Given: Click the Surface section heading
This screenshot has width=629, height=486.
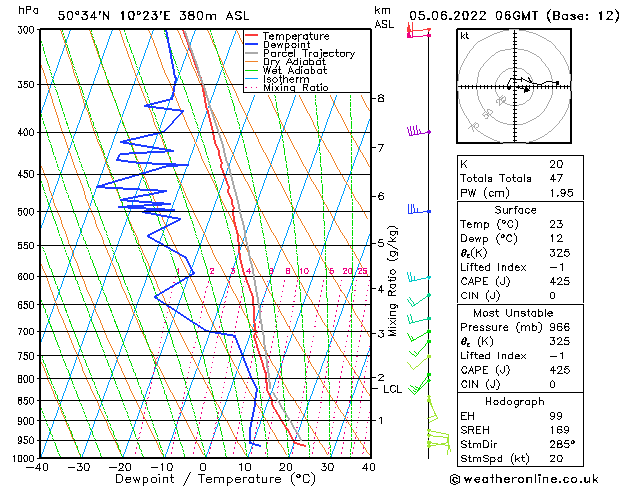Looking at the screenshot, I should tap(515, 210).
